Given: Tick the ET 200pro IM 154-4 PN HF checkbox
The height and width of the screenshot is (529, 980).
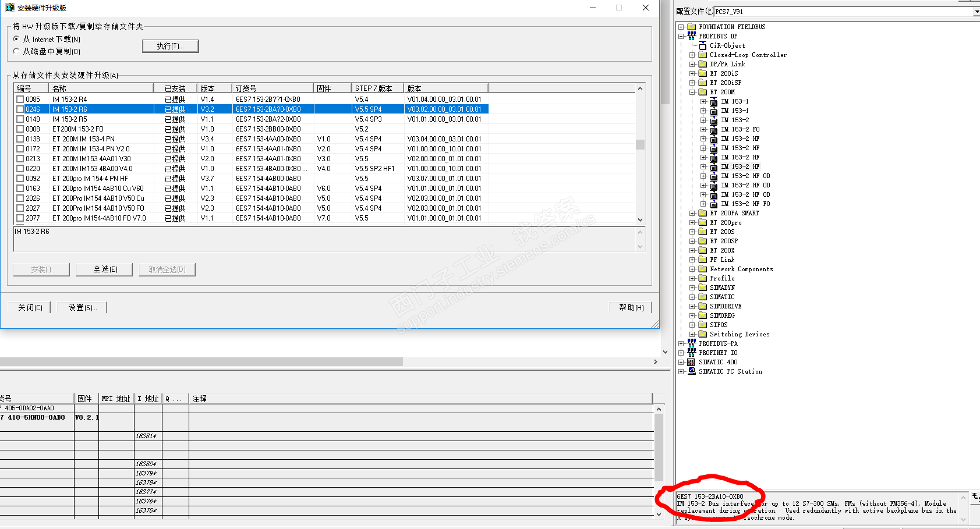Looking at the screenshot, I should [20, 179].
